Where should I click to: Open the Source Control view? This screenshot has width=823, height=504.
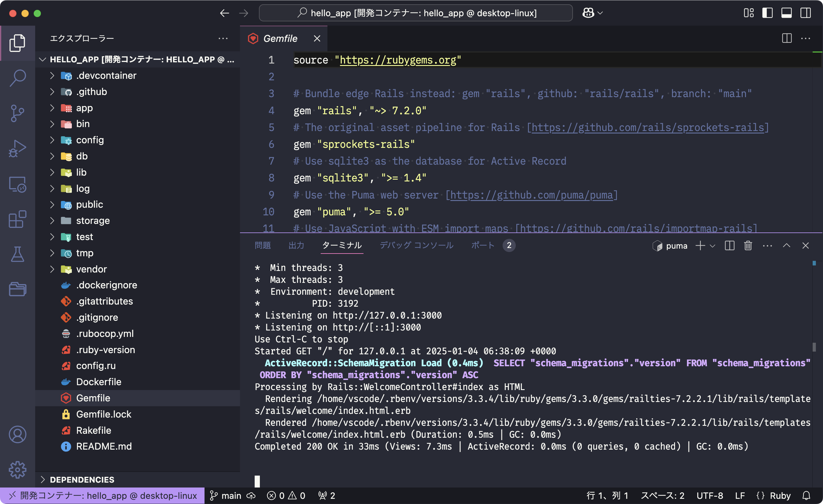pyautogui.click(x=17, y=113)
